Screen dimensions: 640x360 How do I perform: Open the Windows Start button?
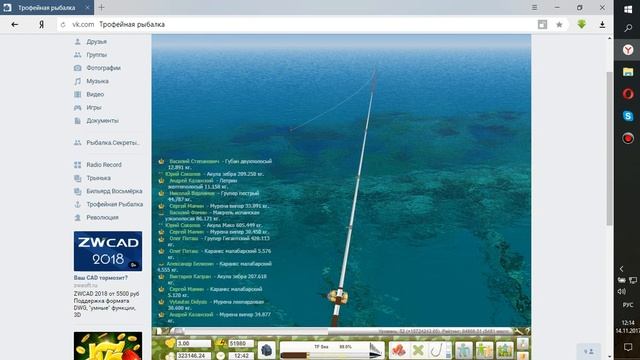pos(628,9)
